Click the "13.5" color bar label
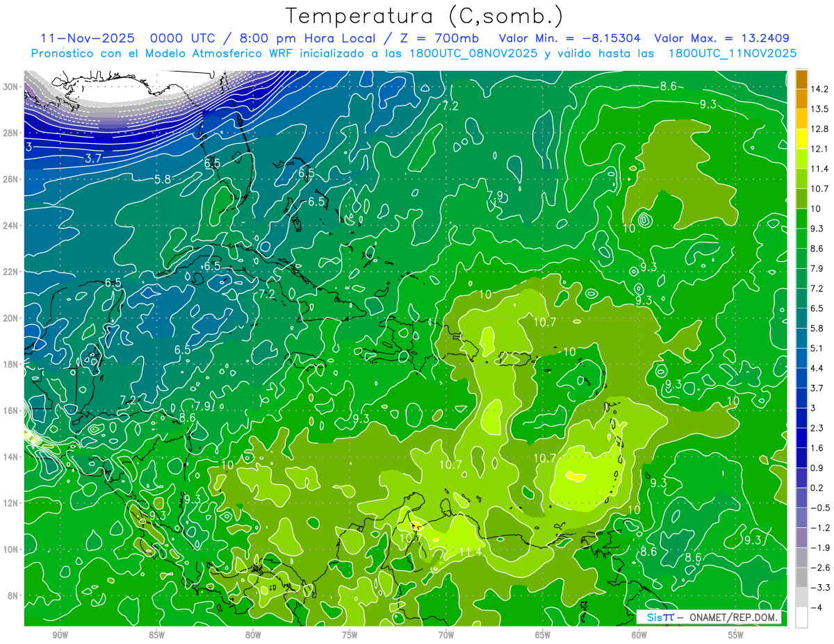This screenshot has height=644, width=834. [819, 109]
